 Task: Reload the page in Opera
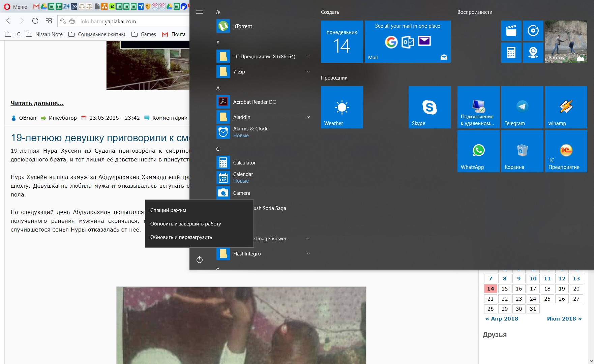click(35, 21)
